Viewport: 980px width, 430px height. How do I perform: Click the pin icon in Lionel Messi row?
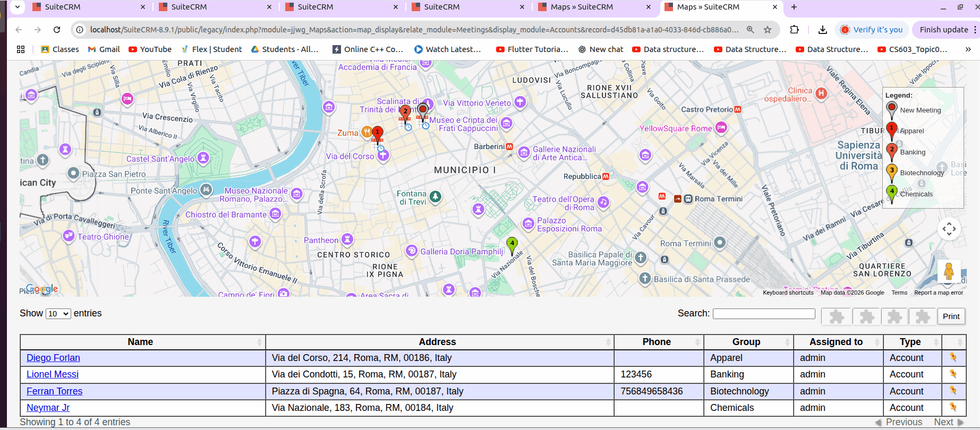coord(953,374)
